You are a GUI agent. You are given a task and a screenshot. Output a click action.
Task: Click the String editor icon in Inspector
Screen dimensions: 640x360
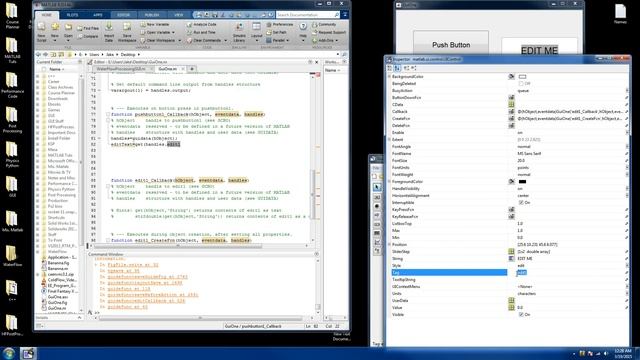click(x=511, y=258)
